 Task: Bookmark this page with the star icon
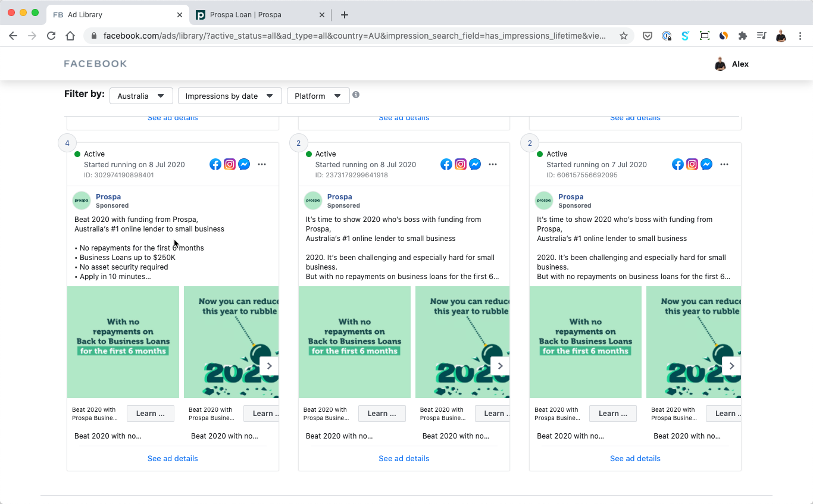coord(624,36)
